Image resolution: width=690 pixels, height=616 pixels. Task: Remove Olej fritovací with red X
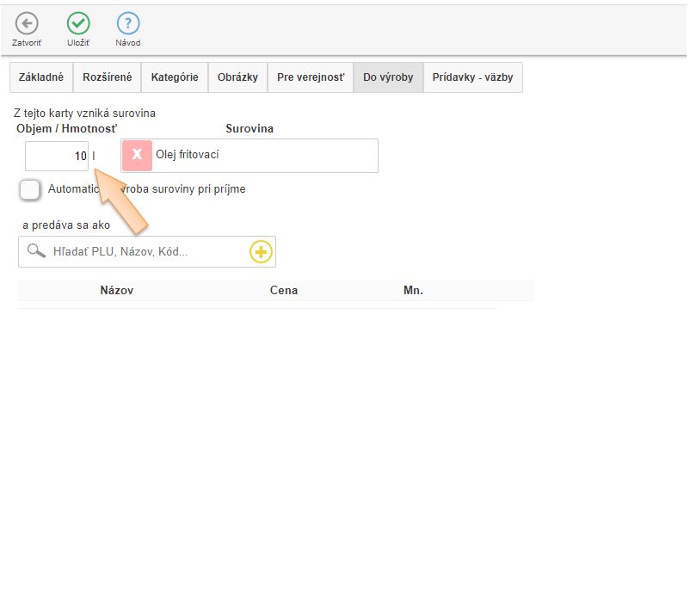(x=137, y=155)
